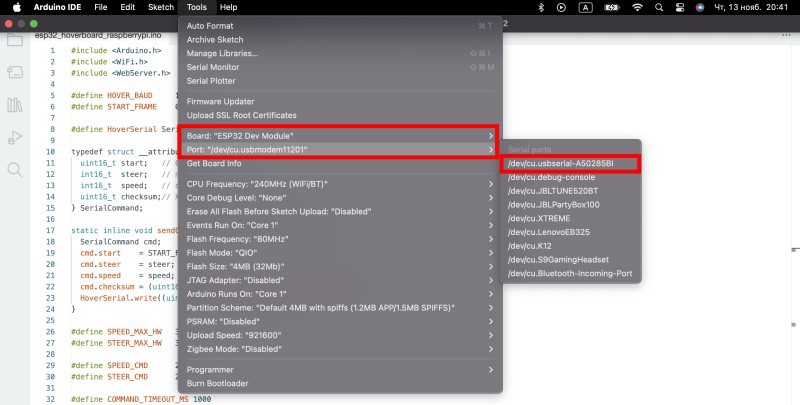Open the Help menu

click(x=228, y=7)
